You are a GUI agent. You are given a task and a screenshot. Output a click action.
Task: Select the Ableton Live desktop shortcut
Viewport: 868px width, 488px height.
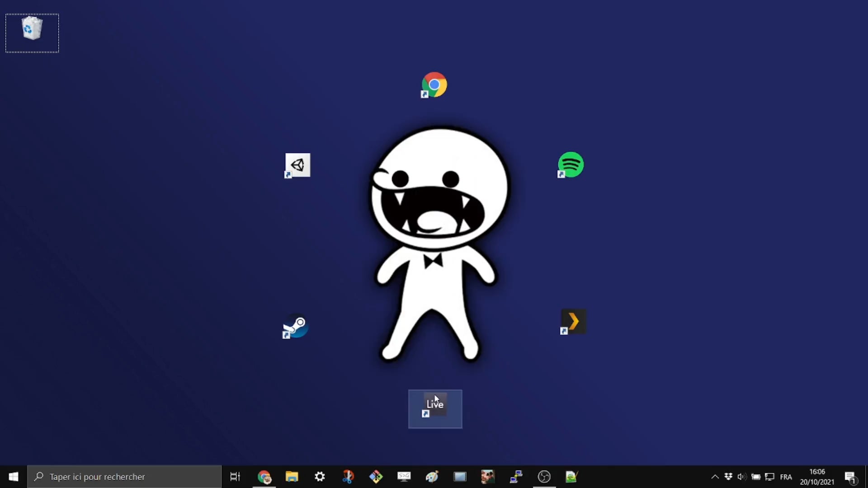(x=435, y=409)
